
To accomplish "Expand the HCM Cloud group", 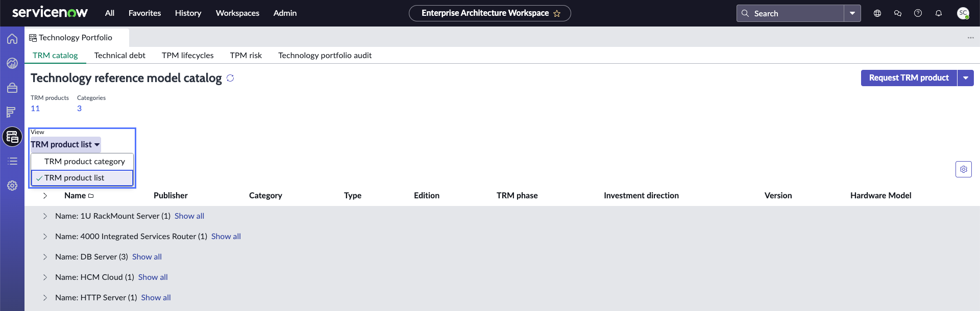I will pyautogui.click(x=45, y=277).
